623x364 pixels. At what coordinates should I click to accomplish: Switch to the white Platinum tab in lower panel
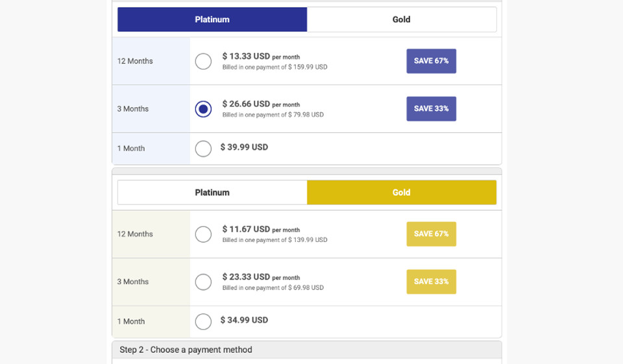212,193
